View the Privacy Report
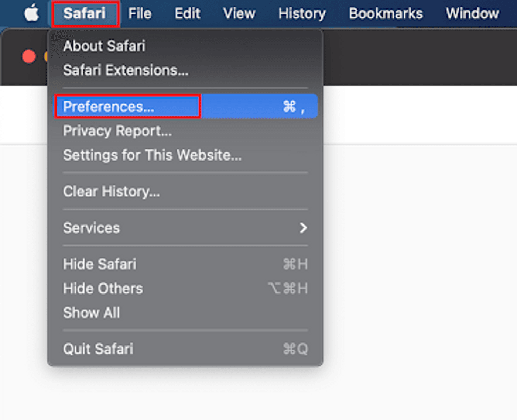 (x=117, y=131)
